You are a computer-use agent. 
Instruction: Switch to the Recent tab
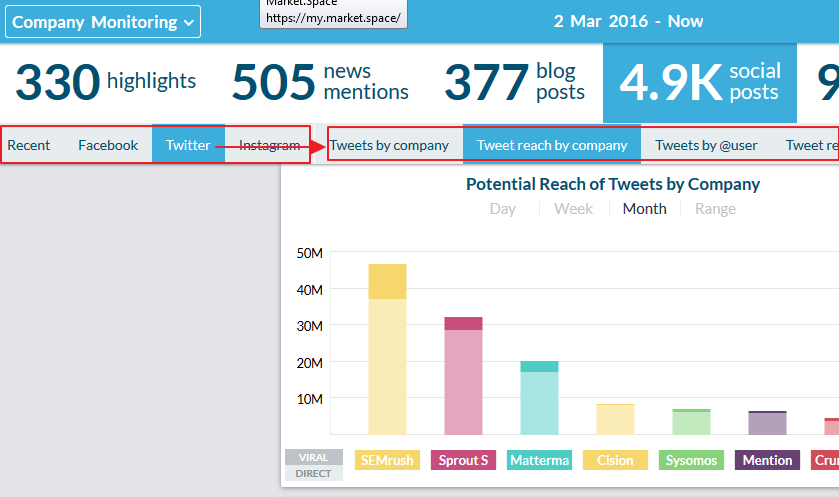coord(28,145)
